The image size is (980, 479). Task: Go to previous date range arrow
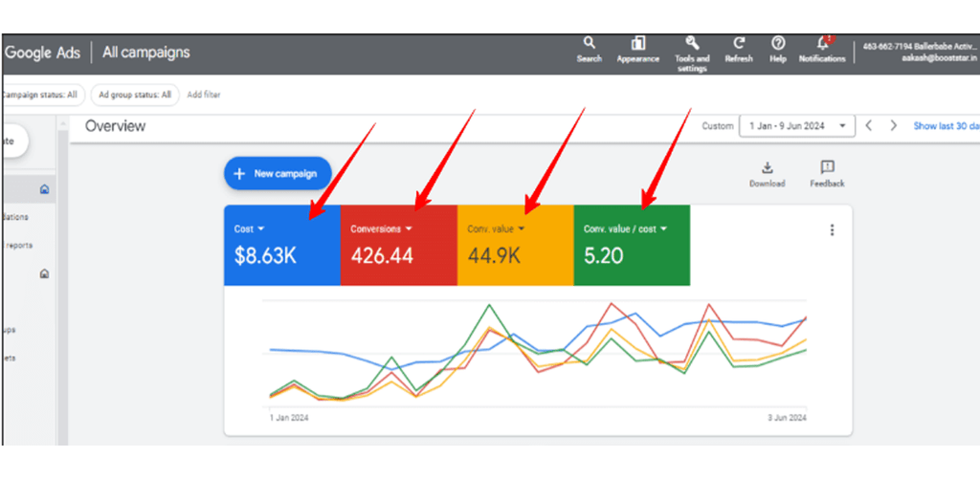pos(869,126)
